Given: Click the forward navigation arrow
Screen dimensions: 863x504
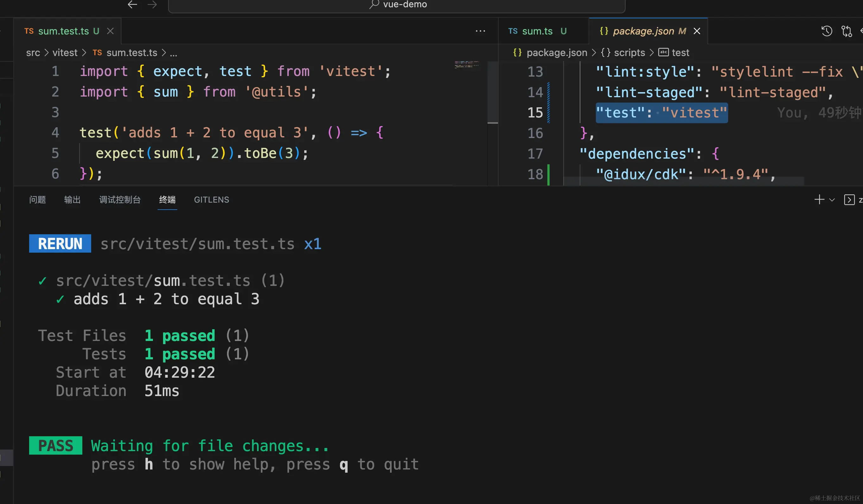Looking at the screenshot, I should coord(152,4).
